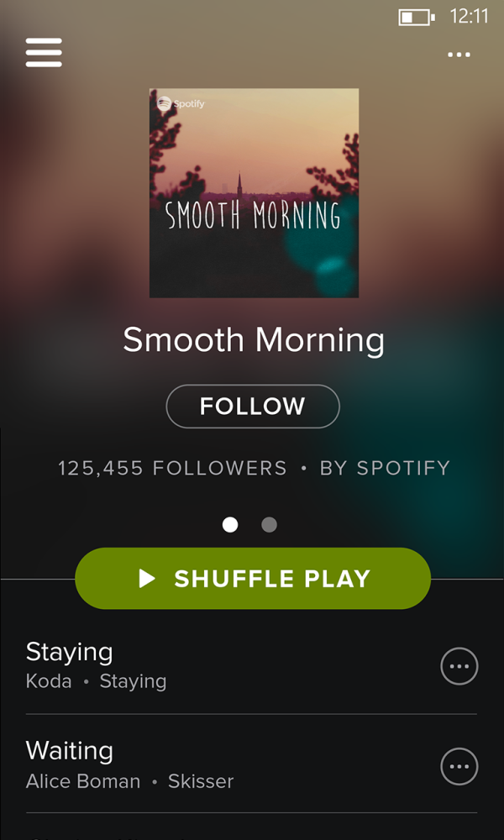Start Shuffle Play for the playlist
The image size is (504, 840).
tap(253, 579)
